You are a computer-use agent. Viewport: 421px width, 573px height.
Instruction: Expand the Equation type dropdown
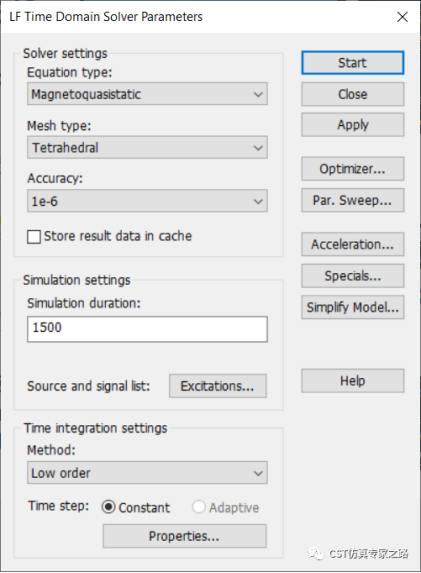tap(147, 94)
